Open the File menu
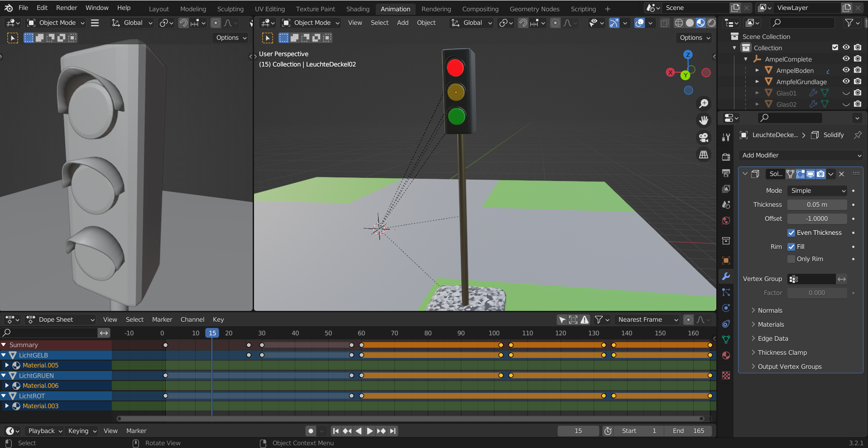The image size is (868, 448). tap(23, 8)
